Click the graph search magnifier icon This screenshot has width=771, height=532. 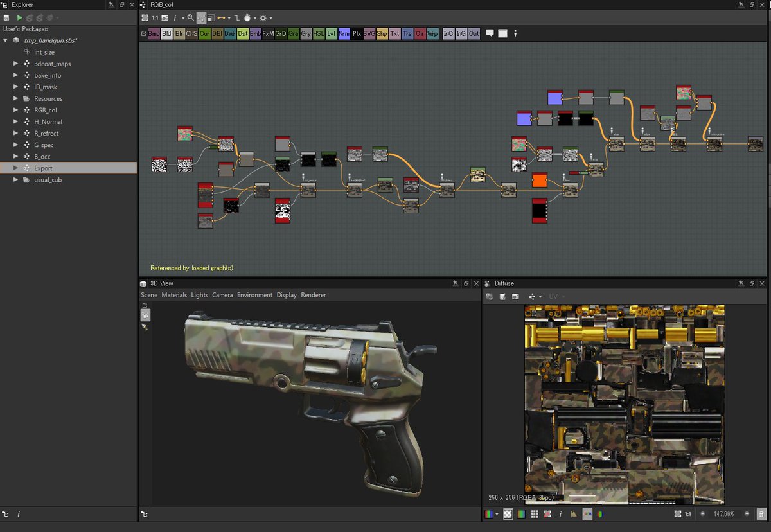[190, 17]
